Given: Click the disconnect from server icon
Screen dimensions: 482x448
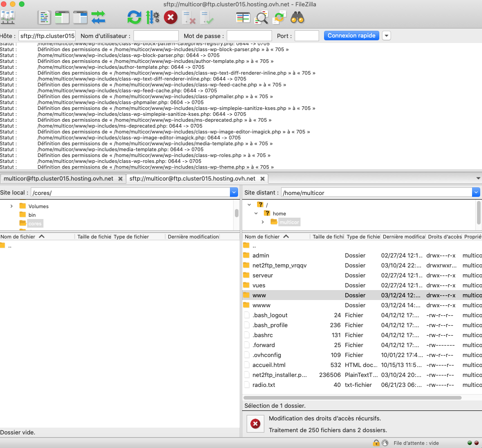Looking at the screenshot, I should (x=188, y=18).
